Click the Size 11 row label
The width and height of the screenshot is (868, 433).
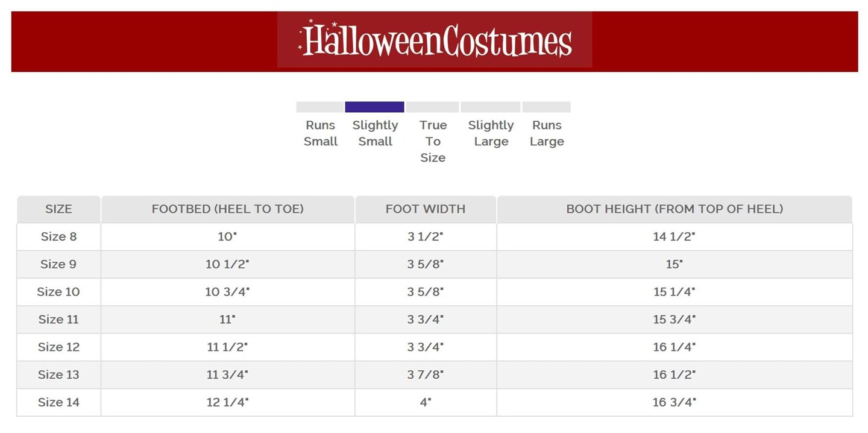[58, 320]
